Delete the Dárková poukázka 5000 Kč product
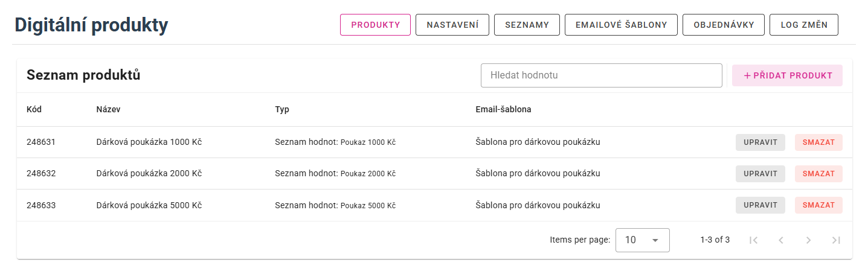 pyautogui.click(x=818, y=205)
